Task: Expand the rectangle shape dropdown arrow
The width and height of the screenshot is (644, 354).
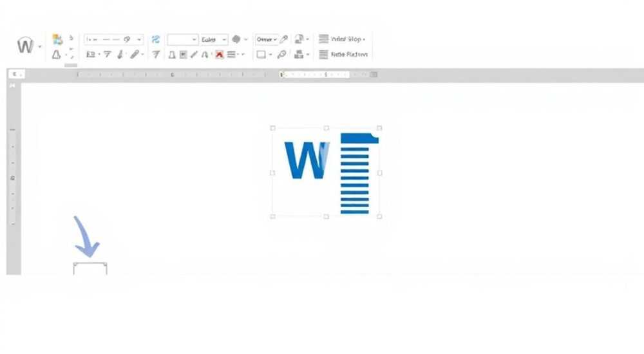Action: pos(270,54)
